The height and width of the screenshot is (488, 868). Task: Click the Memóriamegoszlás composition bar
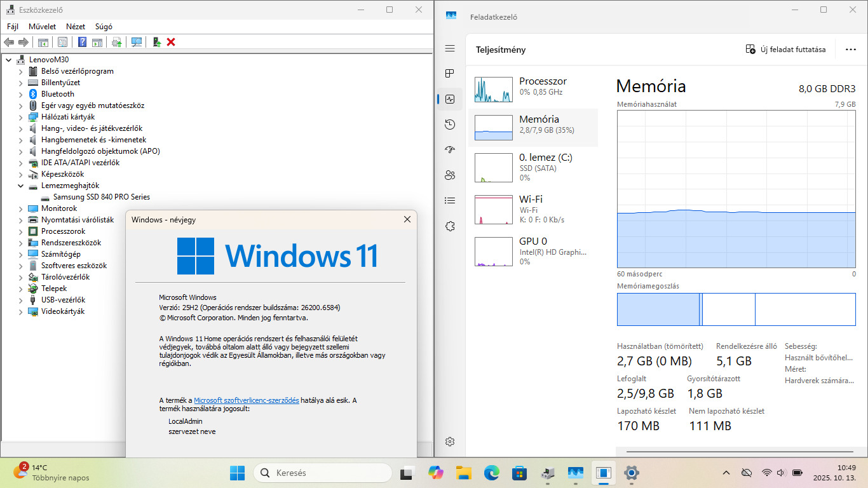(736, 309)
